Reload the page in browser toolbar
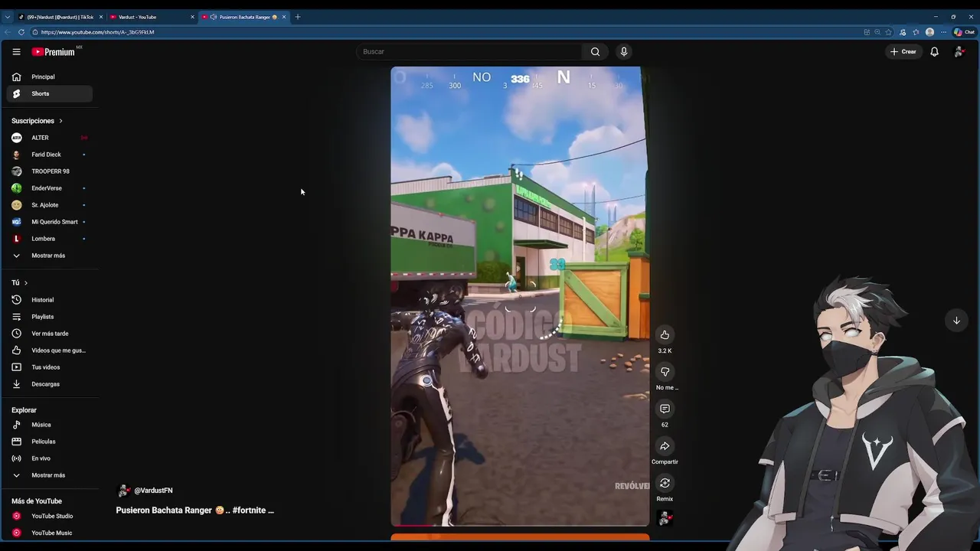Viewport: 980px width, 551px height. (x=21, y=32)
